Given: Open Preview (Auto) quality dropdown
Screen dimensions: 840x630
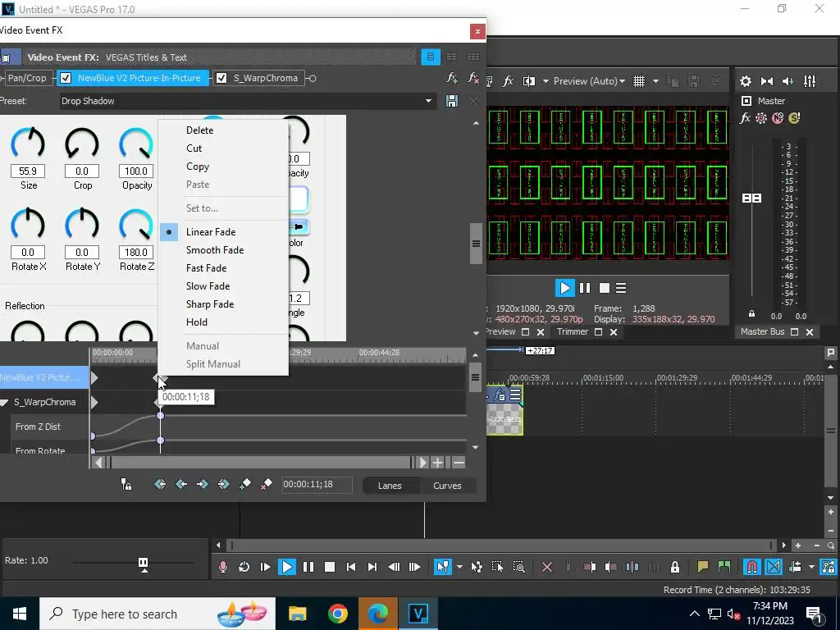Looking at the screenshot, I should (x=589, y=81).
